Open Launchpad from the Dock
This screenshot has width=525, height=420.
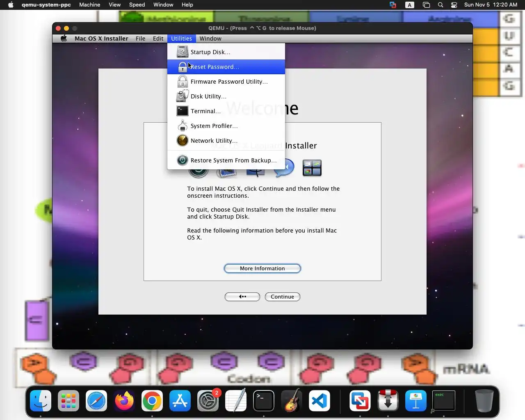click(x=68, y=400)
